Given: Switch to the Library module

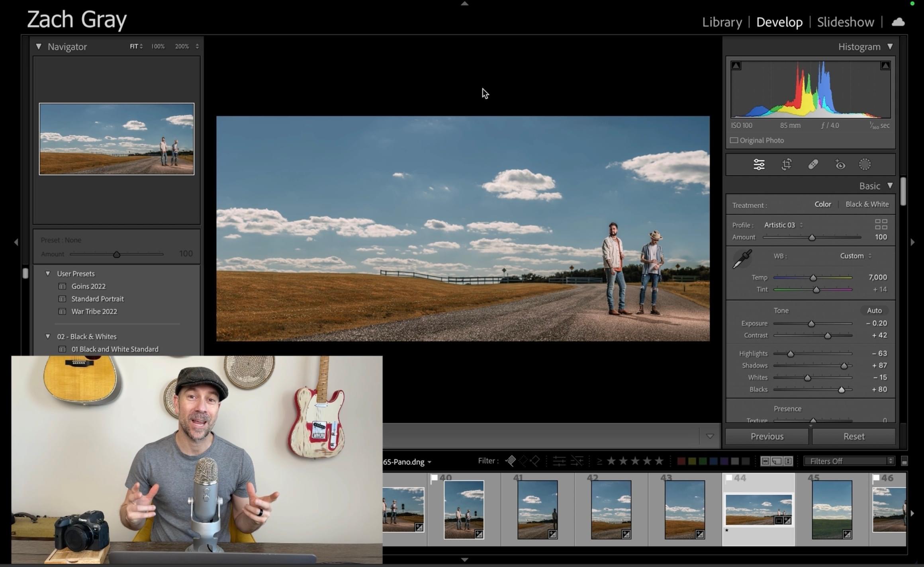Looking at the screenshot, I should [722, 22].
